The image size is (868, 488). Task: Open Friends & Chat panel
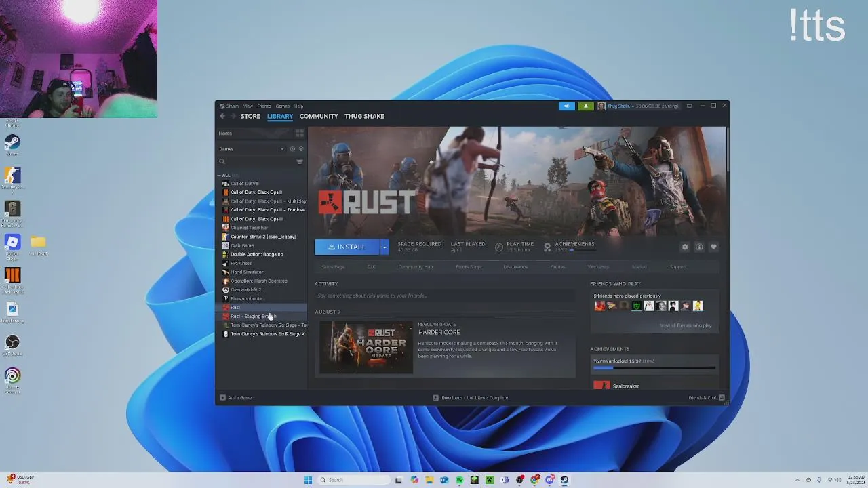click(x=707, y=398)
